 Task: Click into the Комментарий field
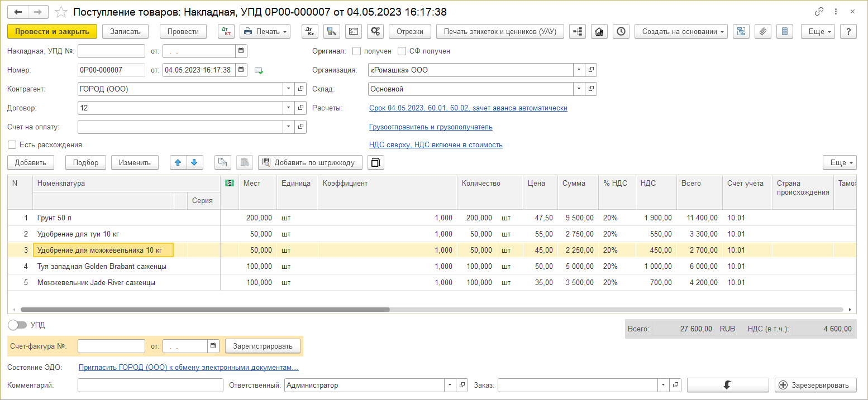pos(150,385)
